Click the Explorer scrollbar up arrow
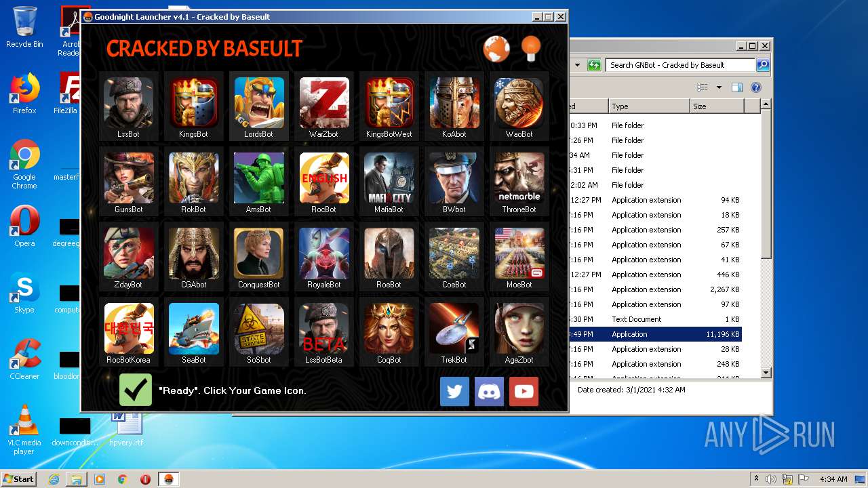The height and width of the screenshot is (488, 868). coord(766,104)
